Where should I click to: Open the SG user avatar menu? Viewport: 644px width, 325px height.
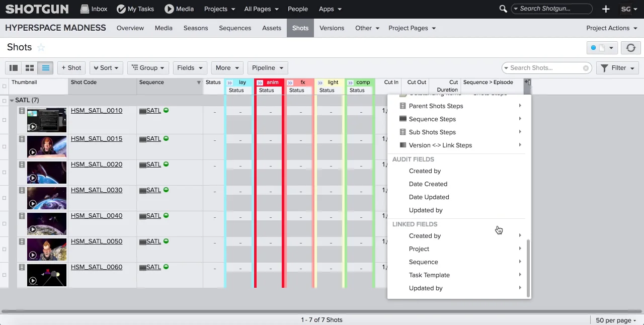tap(629, 9)
